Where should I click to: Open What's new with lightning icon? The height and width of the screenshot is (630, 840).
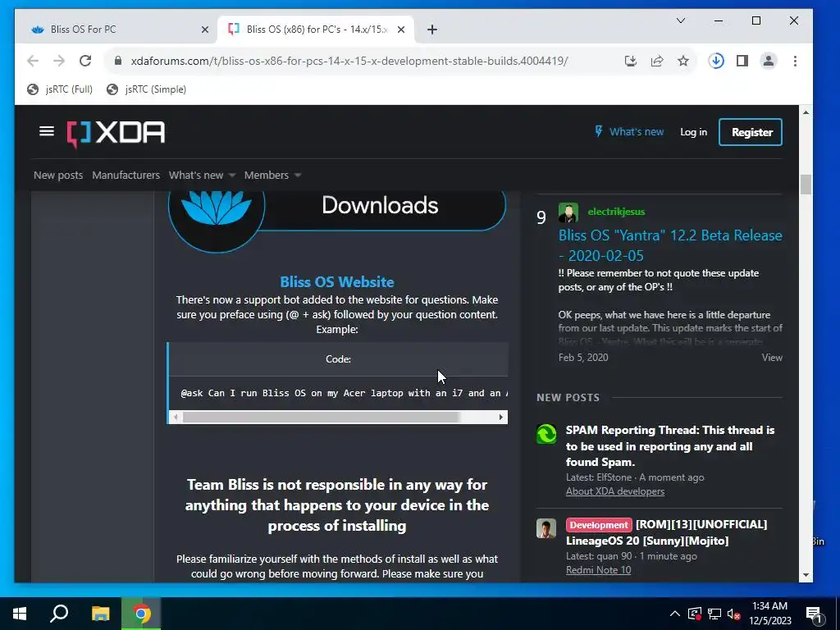(x=629, y=132)
